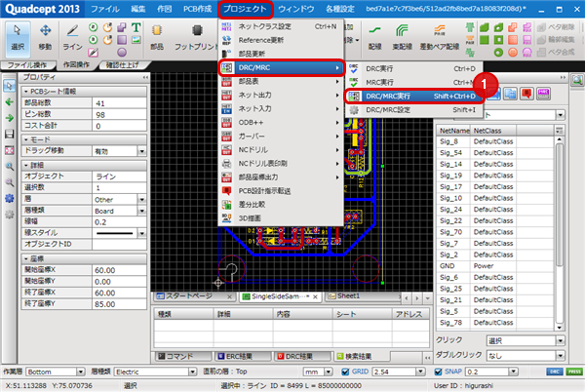Collapse the プロパティ panel with double arrow

tap(145, 78)
